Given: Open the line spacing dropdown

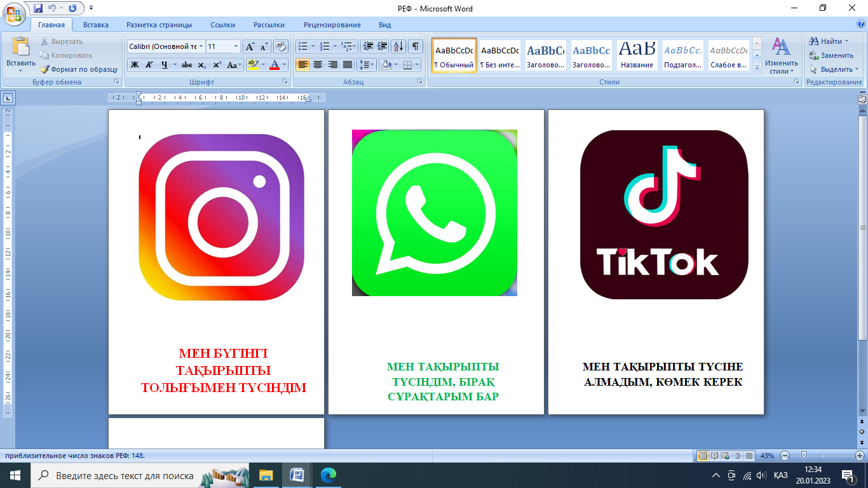Looking at the screenshot, I should point(367,65).
